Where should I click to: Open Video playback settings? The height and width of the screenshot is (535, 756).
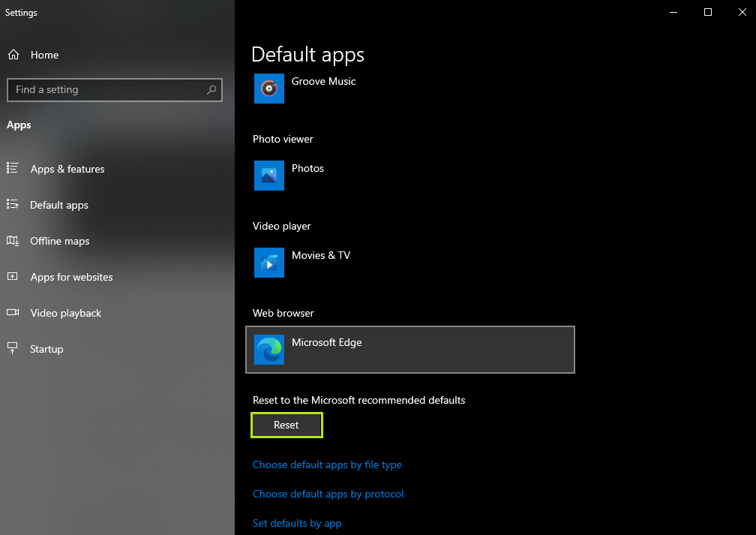[x=65, y=313]
